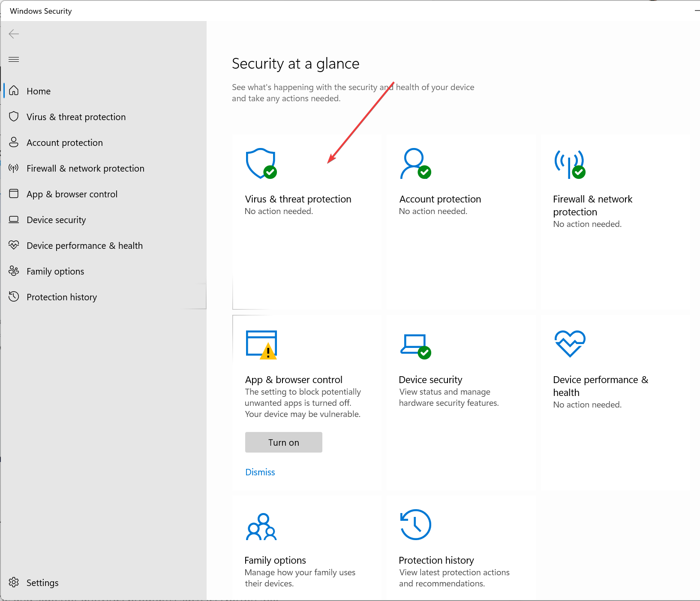
Task: Open the Protection history tile title
Action: pyautogui.click(x=436, y=560)
